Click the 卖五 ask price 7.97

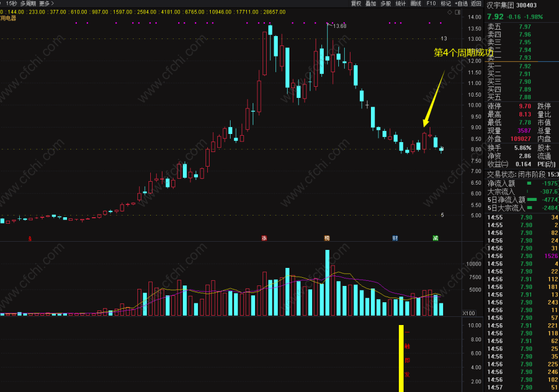tap(525, 27)
